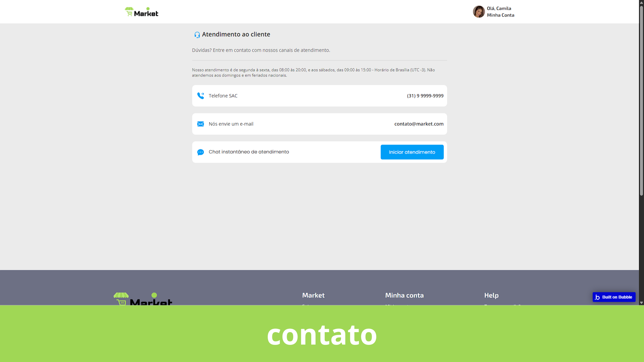Click the Market logo in the header
The height and width of the screenshot is (362, 644).
point(142,12)
